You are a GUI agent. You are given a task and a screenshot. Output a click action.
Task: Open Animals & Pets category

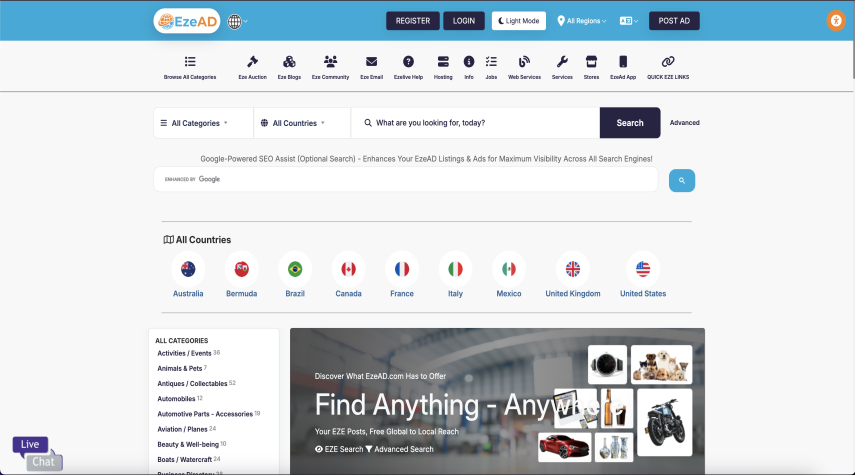tap(180, 369)
